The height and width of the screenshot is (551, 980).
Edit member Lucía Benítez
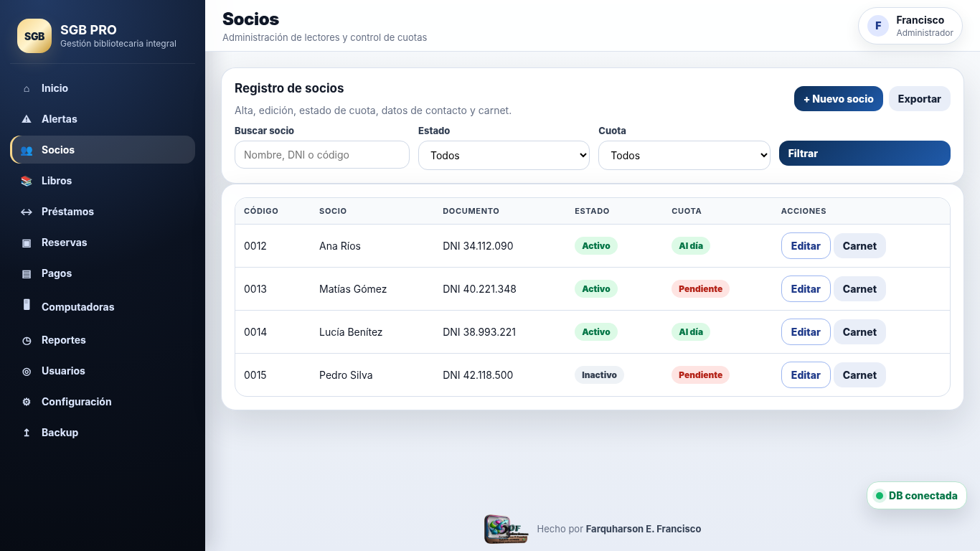pyautogui.click(x=806, y=331)
